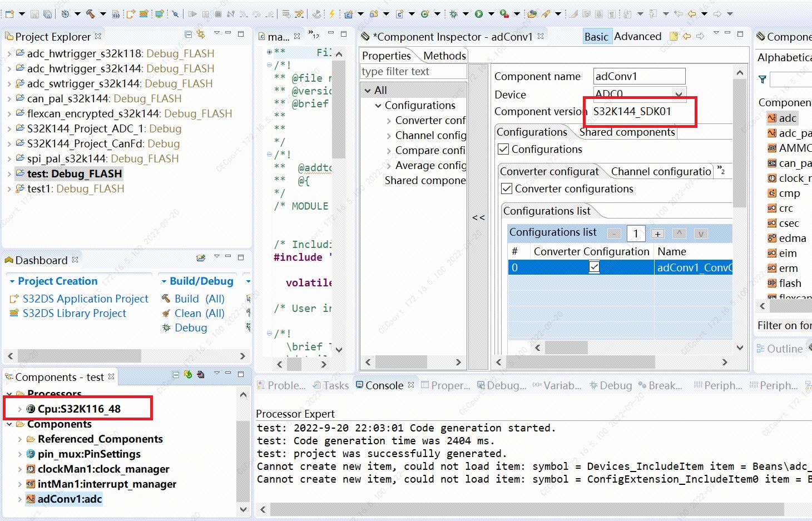Generate Processor Expert code via lightning icon

click(x=331, y=13)
